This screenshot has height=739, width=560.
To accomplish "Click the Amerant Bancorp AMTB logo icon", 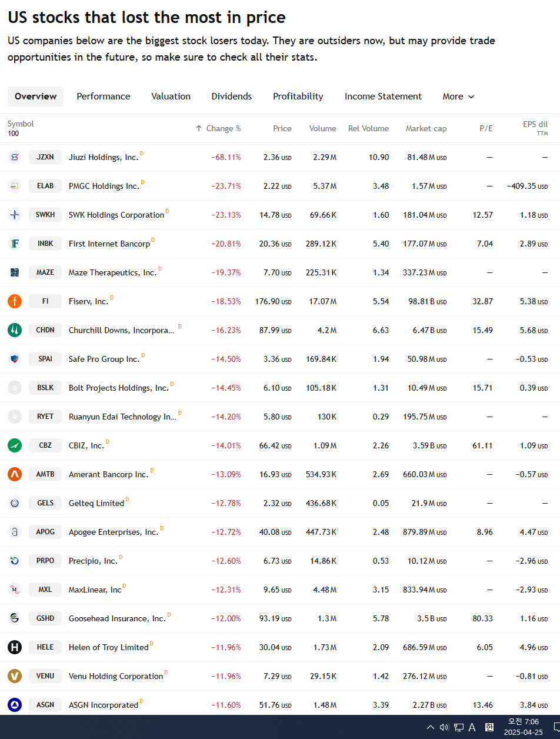I will (15, 474).
